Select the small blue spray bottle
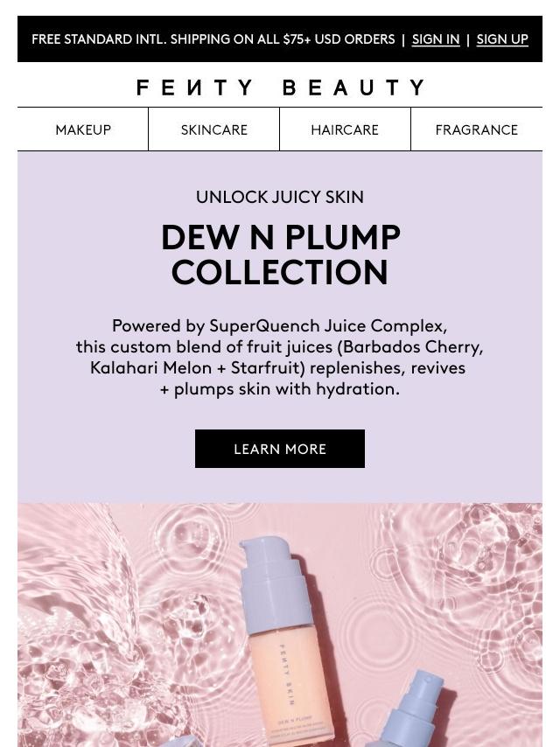 point(414,710)
